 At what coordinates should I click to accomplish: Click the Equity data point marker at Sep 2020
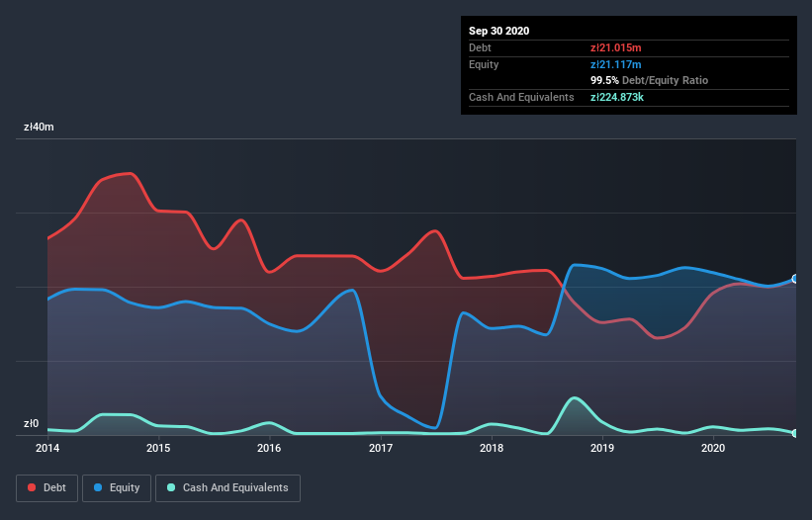(x=796, y=279)
